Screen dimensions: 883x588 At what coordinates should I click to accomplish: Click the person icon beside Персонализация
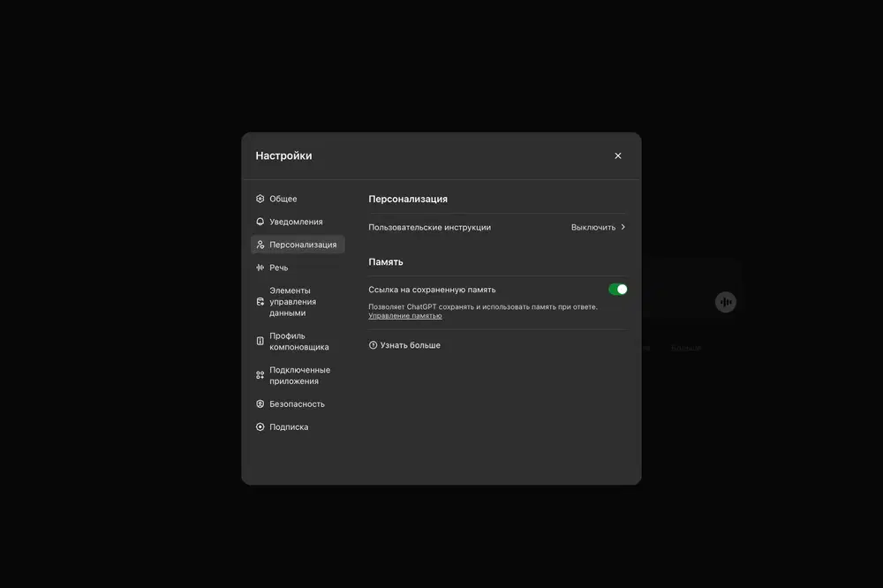click(x=260, y=245)
